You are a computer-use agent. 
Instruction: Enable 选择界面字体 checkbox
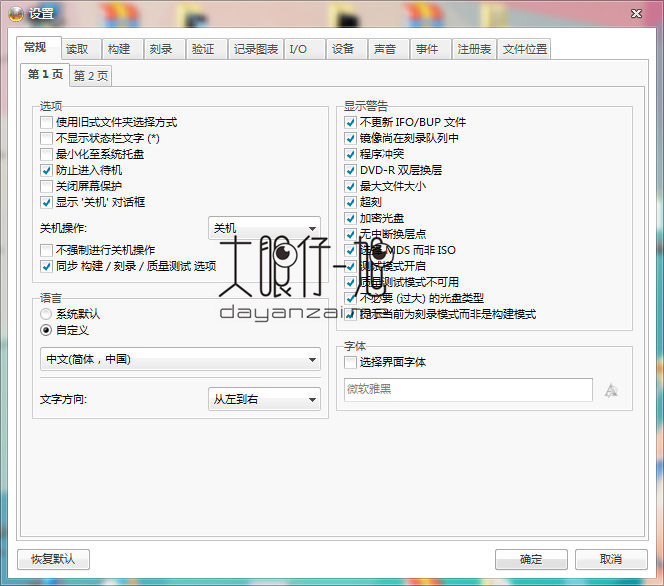[x=385, y=362]
